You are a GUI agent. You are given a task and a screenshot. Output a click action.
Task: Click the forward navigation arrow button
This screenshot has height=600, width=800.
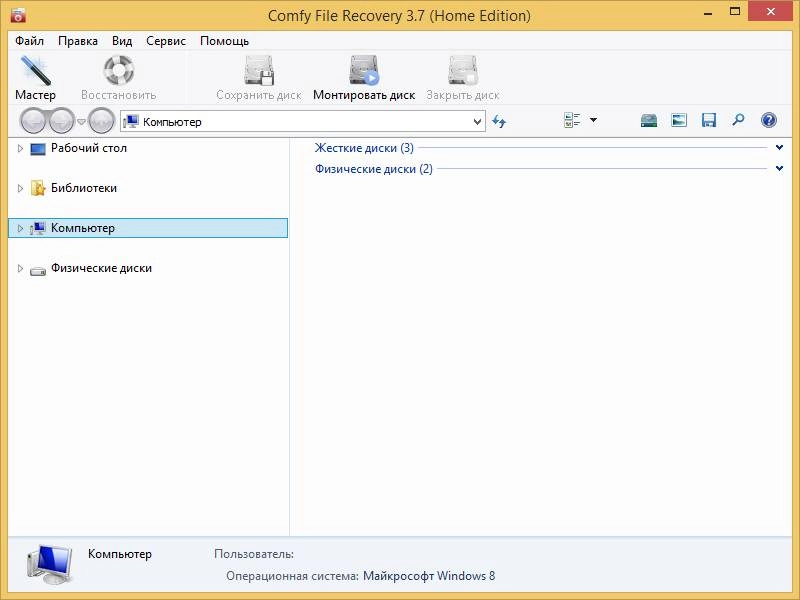coord(62,121)
